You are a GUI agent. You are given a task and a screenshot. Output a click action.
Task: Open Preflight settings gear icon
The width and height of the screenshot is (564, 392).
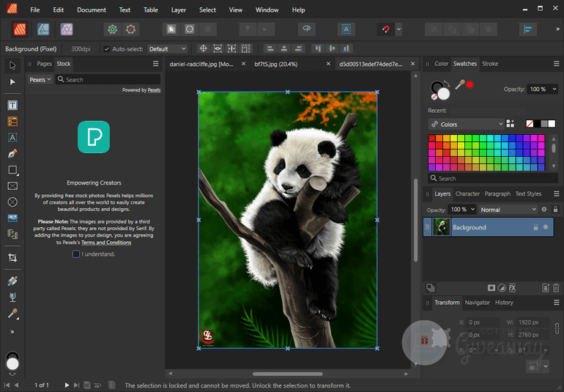tap(112, 29)
